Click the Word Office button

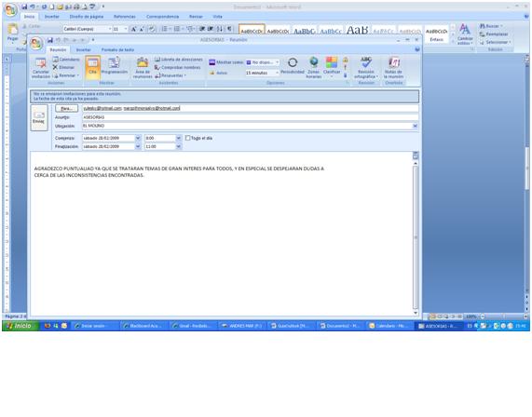point(10,10)
